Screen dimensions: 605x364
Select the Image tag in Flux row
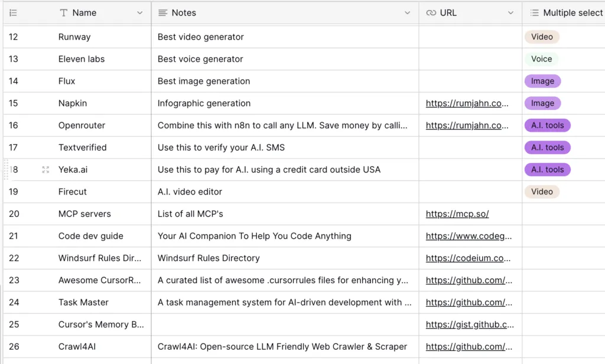click(542, 81)
